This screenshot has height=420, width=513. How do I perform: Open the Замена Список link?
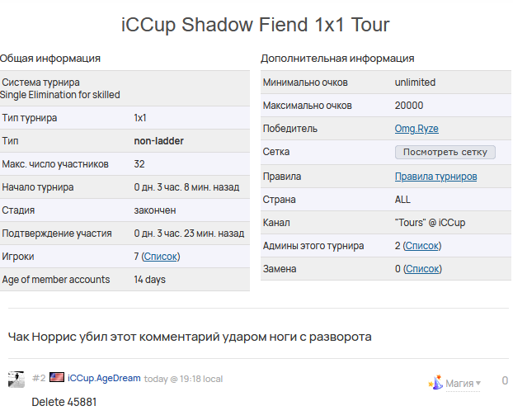coord(422,269)
